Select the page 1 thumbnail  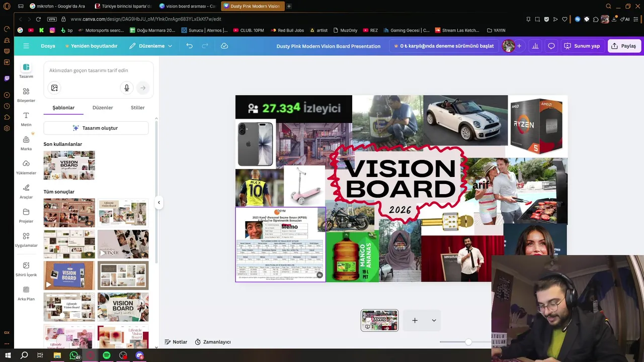(379, 320)
